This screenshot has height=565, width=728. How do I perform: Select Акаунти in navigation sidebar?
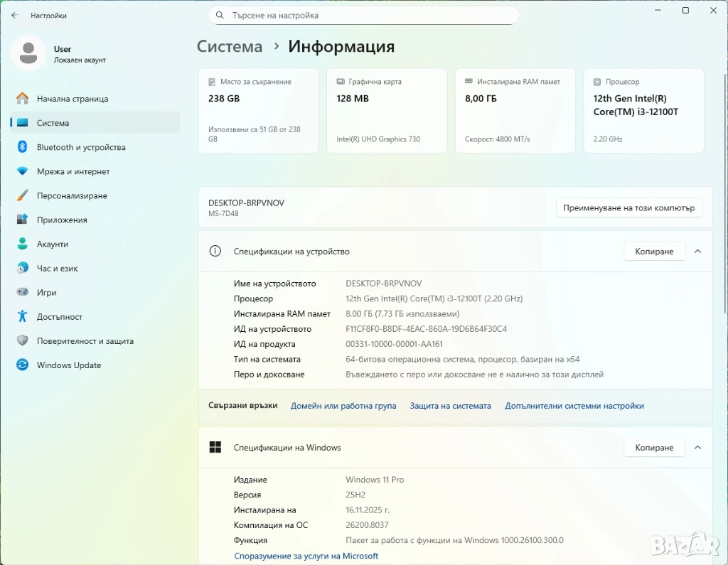tap(53, 244)
